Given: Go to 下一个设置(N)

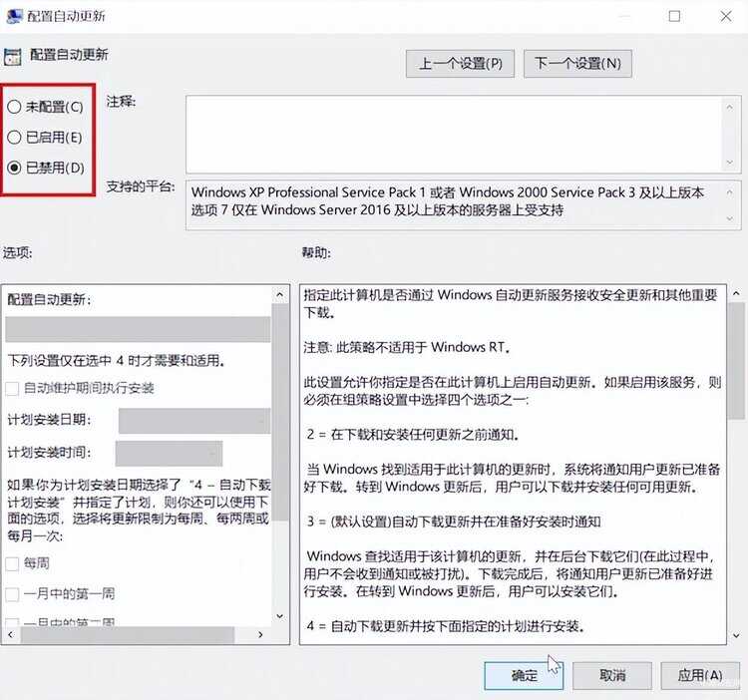Looking at the screenshot, I should pos(577,64).
